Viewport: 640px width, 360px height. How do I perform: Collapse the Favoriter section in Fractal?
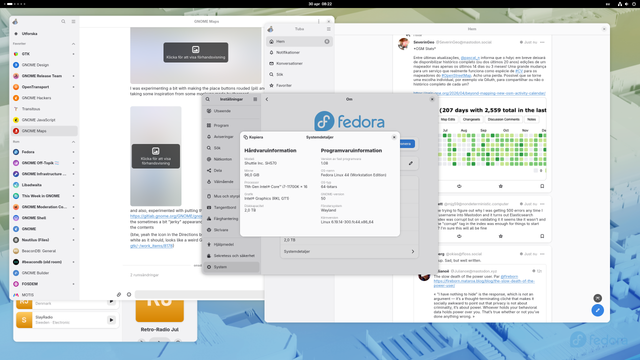[x=73, y=44]
